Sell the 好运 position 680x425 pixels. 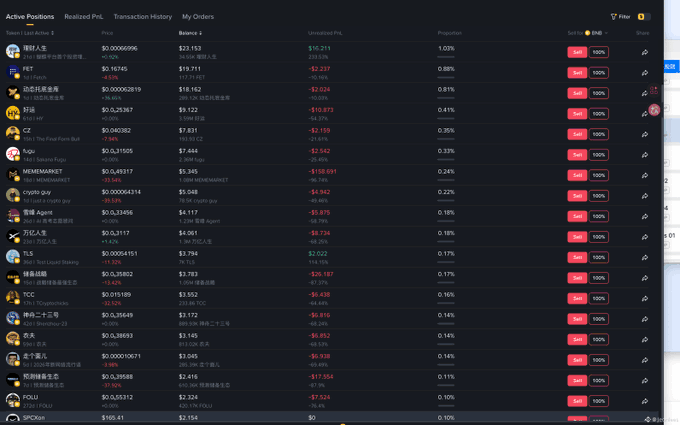click(x=577, y=114)
